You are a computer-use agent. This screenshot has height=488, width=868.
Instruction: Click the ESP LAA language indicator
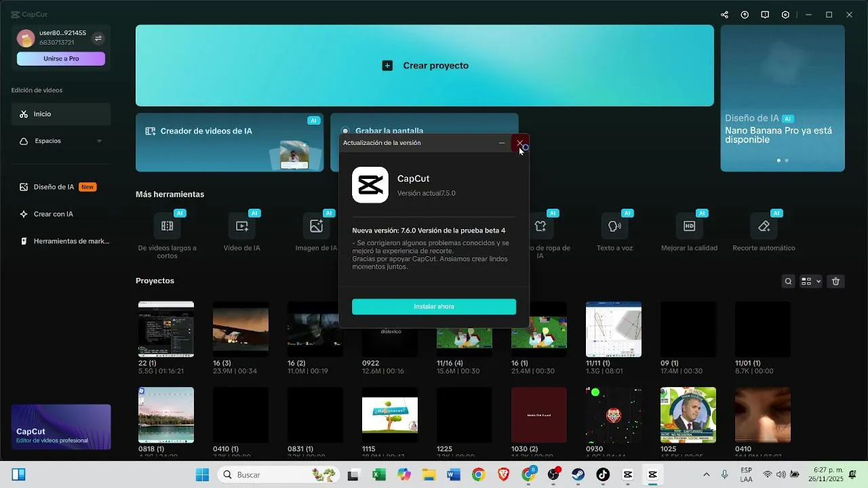pos(746,474)
